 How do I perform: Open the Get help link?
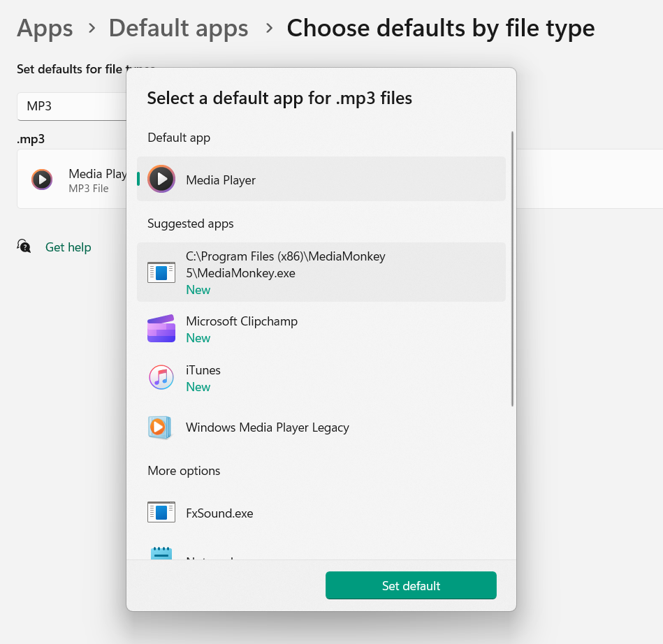pyautogui.click(x=68, y=247)
